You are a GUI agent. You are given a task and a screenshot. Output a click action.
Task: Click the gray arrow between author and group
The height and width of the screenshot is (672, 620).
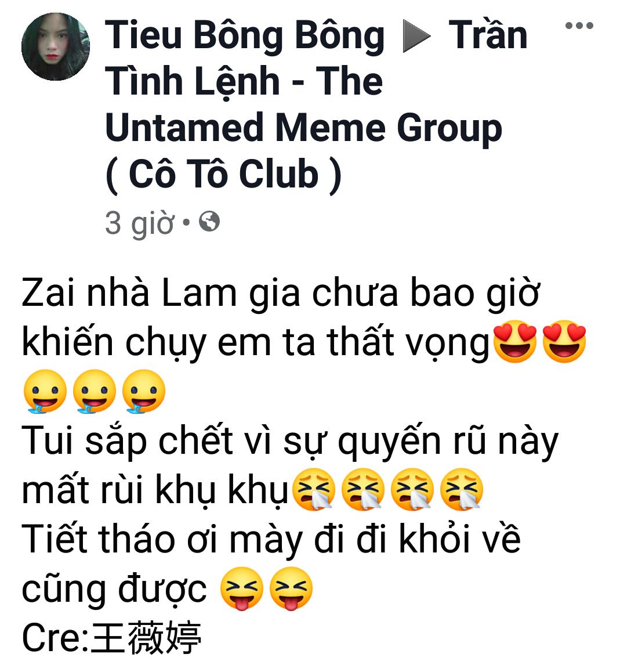click(416, 37)
